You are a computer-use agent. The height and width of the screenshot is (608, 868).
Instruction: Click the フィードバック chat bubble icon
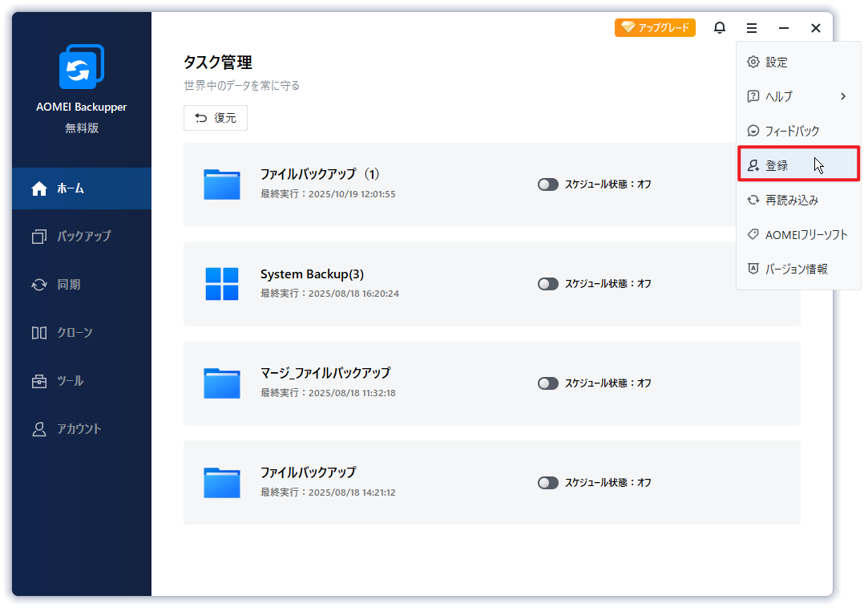tap(753, 131)
